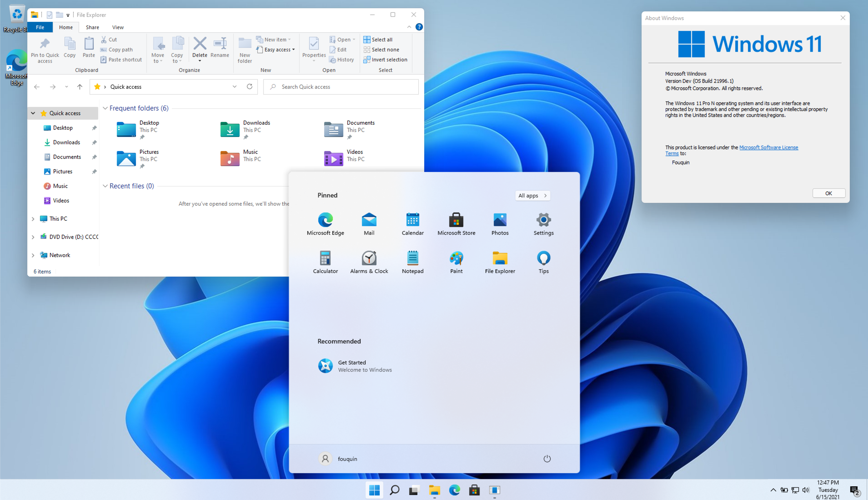Switch to the Share ribbon tab
The height and width of the screenshot is (500, 868).
click(x=92, y=27)
